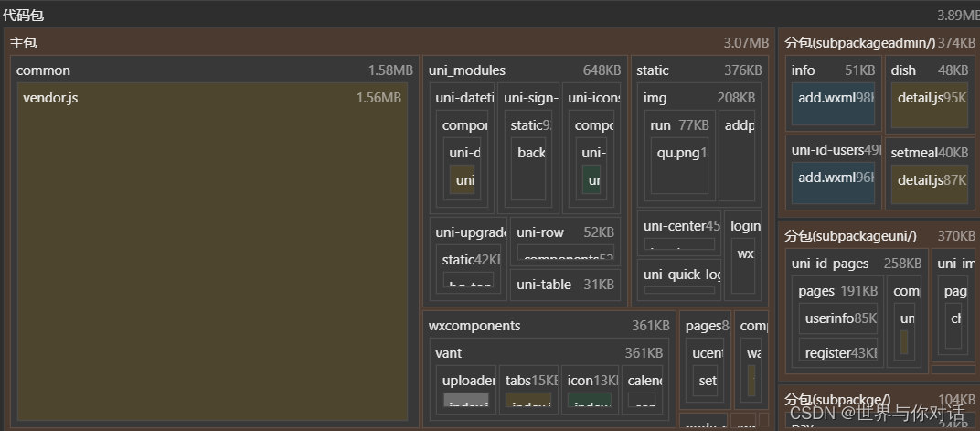Viewport: 980px width, 431px height.
Task: Click the wxcomponents 361KB header
Action: (549, 326)
